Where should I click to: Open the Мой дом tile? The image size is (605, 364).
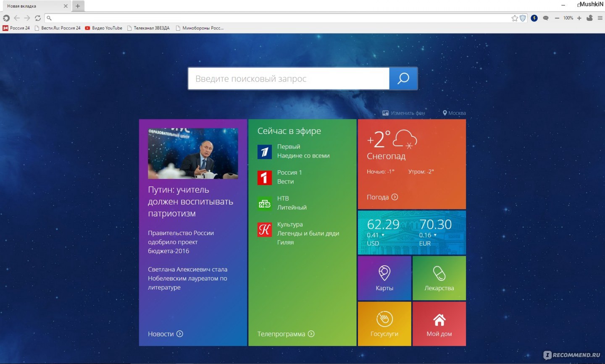[x=439, y=324]
